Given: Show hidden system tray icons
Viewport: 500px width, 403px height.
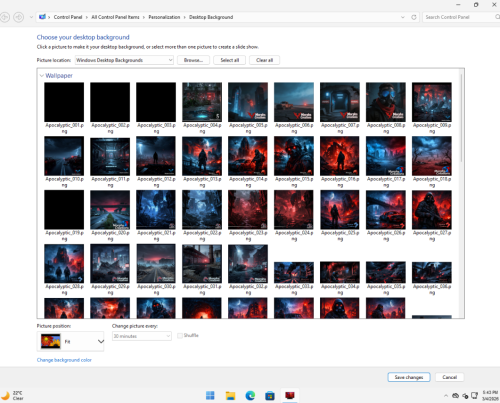Looking at the screenshot, I should [446, 396].
